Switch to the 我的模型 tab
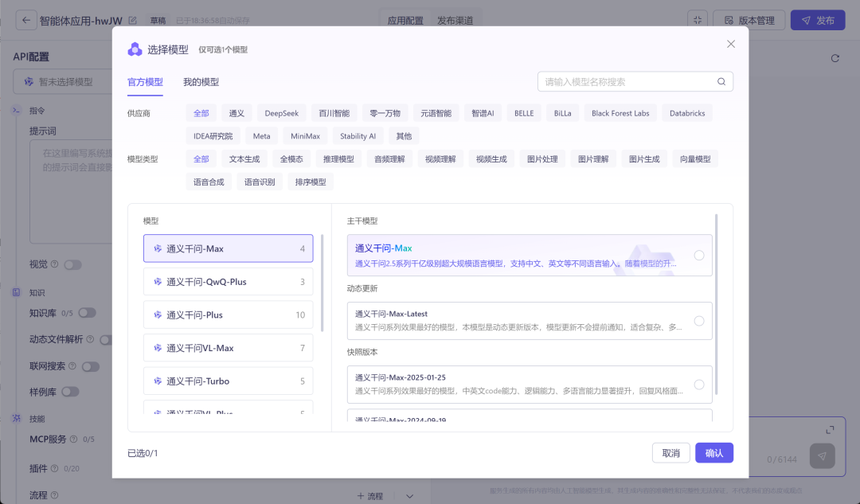The height and width of the screenshot is (504, 860). click(x=201, y=82)
